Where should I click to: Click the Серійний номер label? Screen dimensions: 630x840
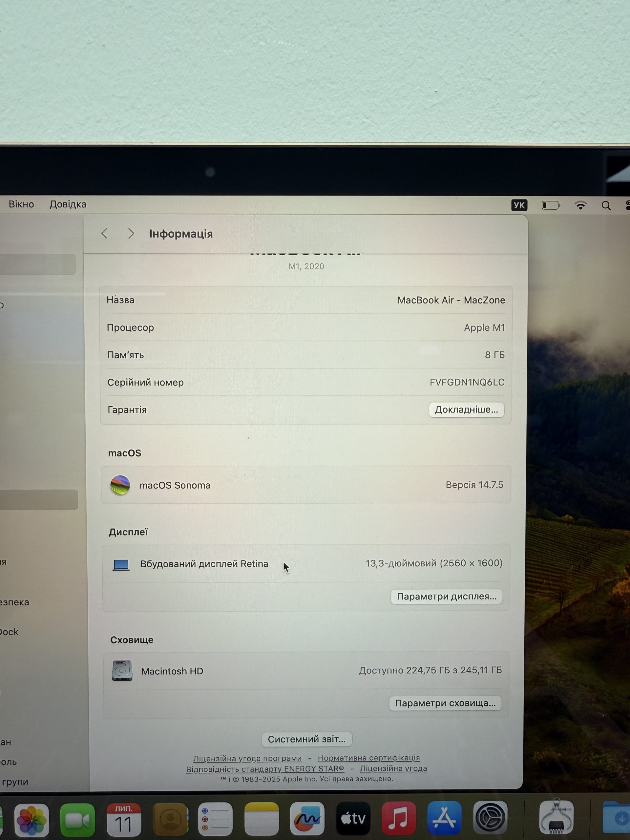pyautogui.click(x=145, y=382)
